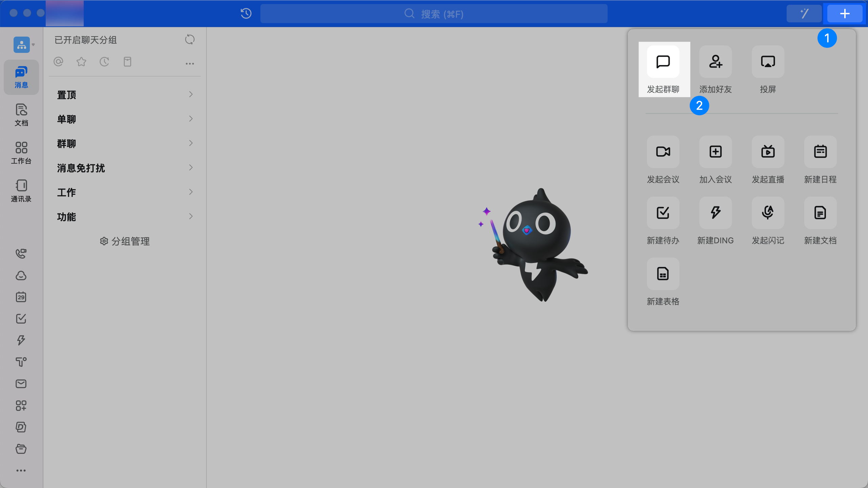Create a new DING via 新建DING
The width and height of the screenshot is (868, 488).
point(715,213)
